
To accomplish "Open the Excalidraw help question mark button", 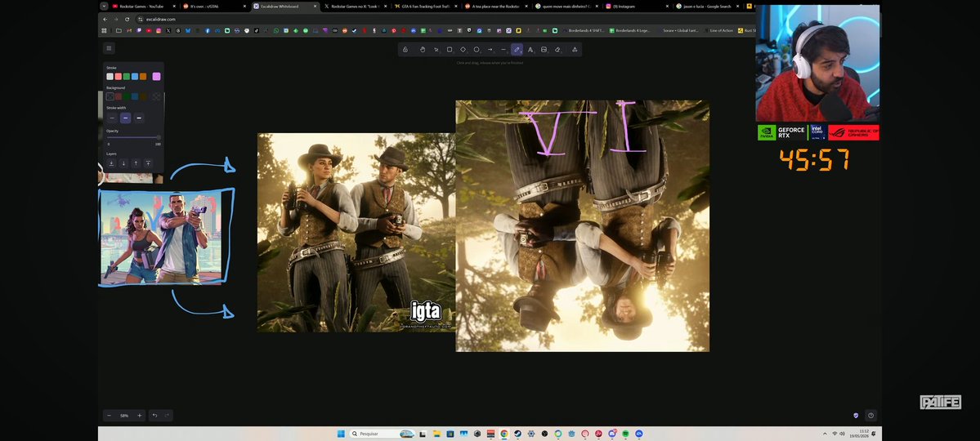I will pyautogui.click(x=870, y=416).
